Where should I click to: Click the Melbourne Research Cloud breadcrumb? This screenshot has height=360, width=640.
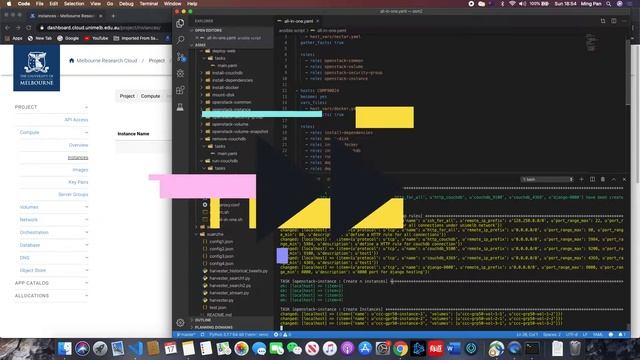click(x=107, y=60)
